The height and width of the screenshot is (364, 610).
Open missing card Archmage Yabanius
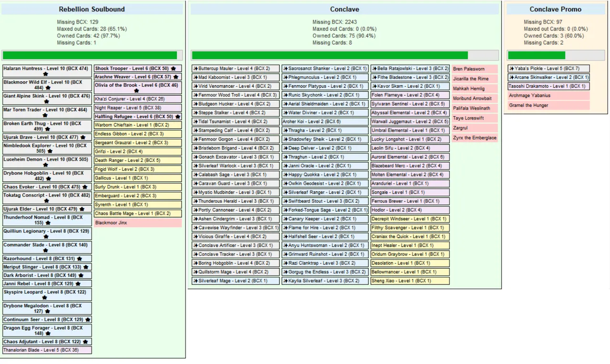tap(549, 95)
